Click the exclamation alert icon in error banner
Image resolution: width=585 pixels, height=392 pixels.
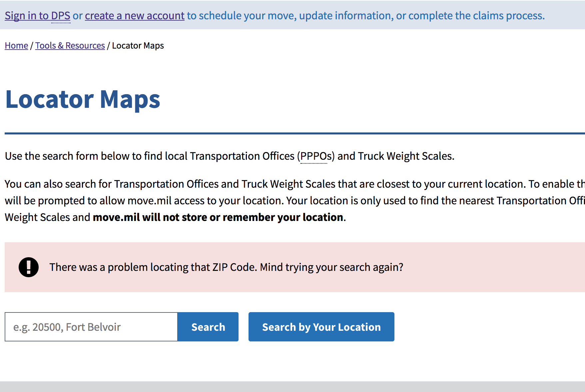click(28, 267)
